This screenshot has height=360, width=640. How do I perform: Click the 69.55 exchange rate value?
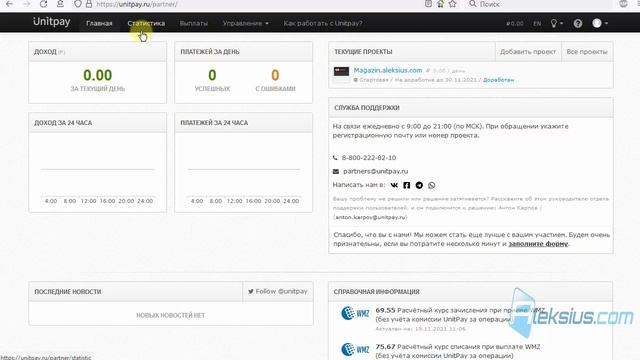pyautogui.click(x=385, y=310)
